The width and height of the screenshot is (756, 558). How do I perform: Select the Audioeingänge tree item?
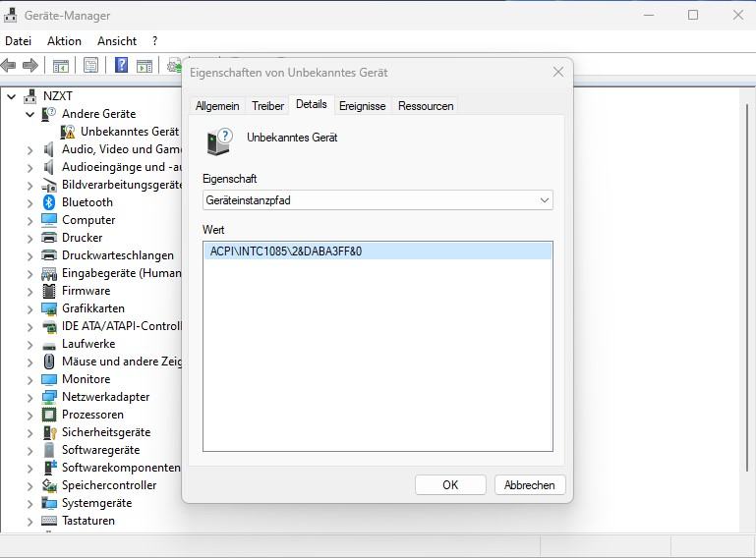(x=122, y=167)
